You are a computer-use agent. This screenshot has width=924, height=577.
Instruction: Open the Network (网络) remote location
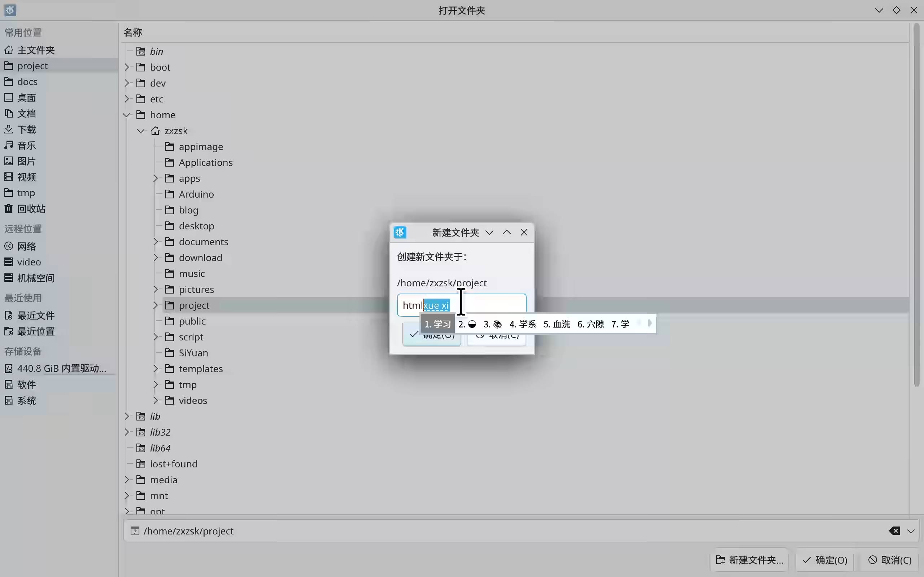[x=26, y=246]
